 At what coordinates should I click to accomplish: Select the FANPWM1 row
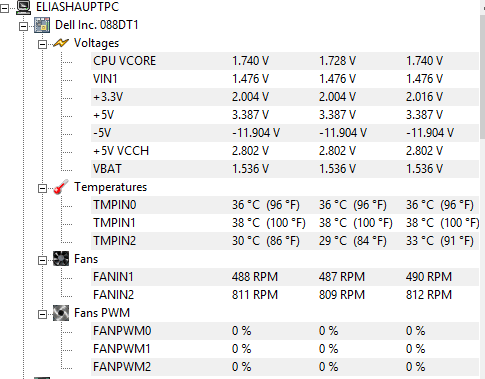[285, 349]
